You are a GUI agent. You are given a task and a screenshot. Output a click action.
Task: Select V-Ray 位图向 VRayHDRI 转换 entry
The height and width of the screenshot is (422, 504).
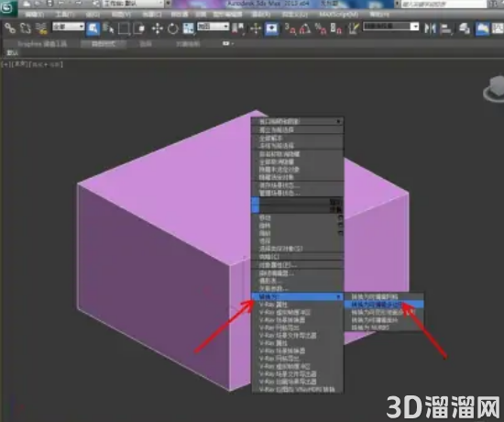(297, 389)
